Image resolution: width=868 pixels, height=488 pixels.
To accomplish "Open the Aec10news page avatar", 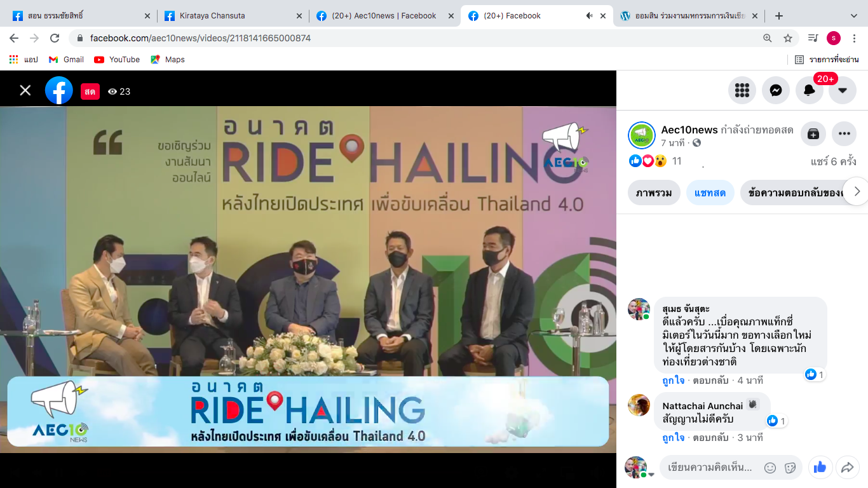I will click(642, 135).
